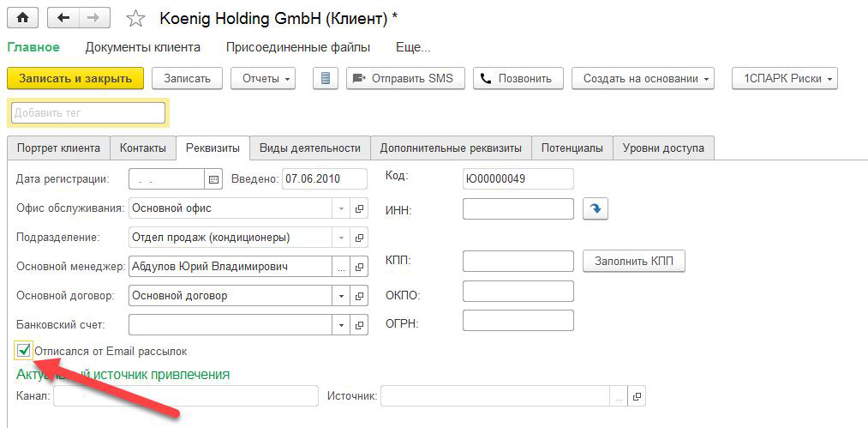Click the Записать и закрыть button
The width and height of the screenshot is (868, 428).
[75, 78]
